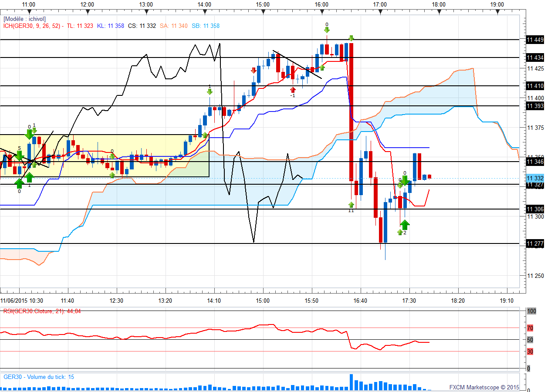551x392 pixels.
Task: Click the 16:00 time marker triangle
Action: (321, 13)
